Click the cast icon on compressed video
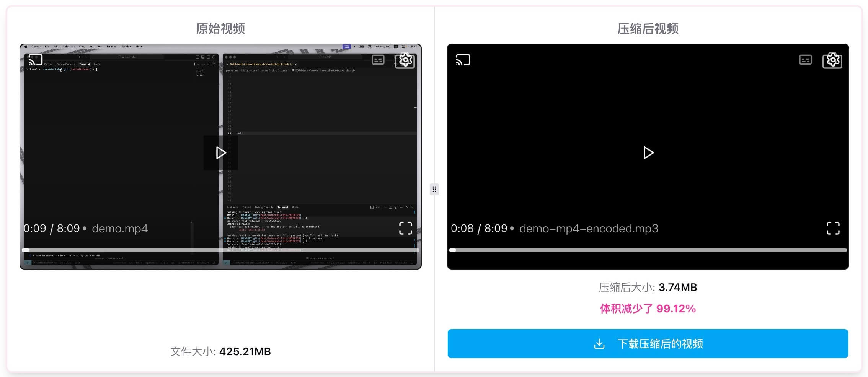 point(463,60)
